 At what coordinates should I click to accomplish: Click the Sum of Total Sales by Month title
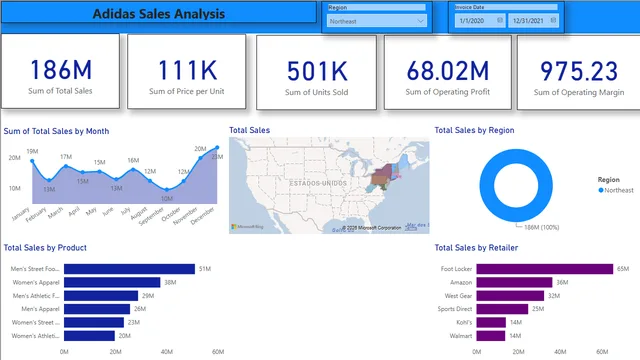(x=56, y=131)
